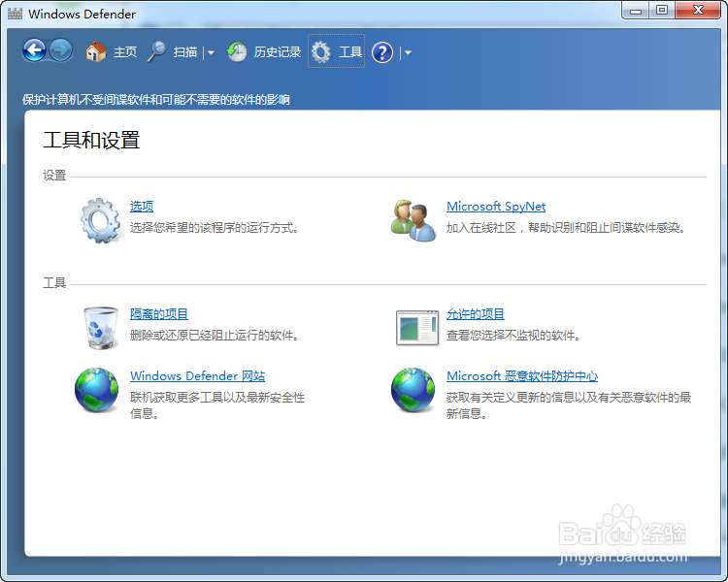Click text 选择您希望的该程序的运行方式。
This screenshot has height=582, width=728.
point(215,228)
